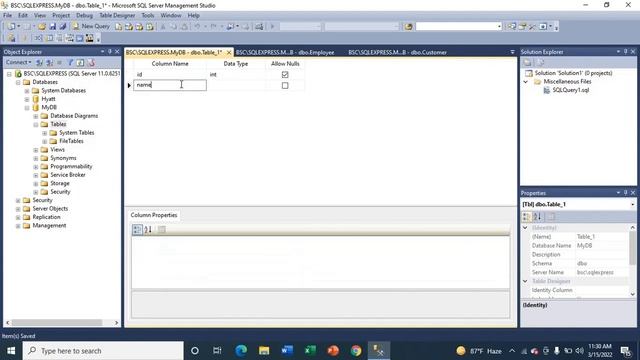The height and width of the screenshot is (360, 640).
Task: Click Find in Files toolbar icon
Action: click(x=408, y=27)
